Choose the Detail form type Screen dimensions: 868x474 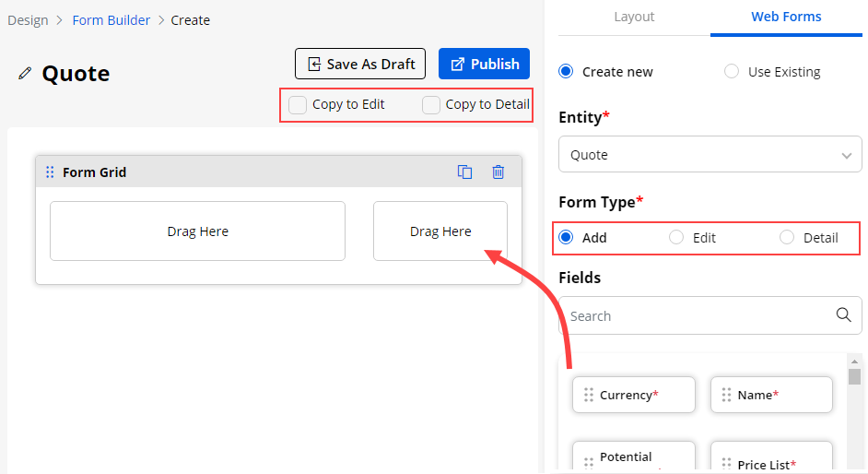pyautogui.click(x=787, y=238)
